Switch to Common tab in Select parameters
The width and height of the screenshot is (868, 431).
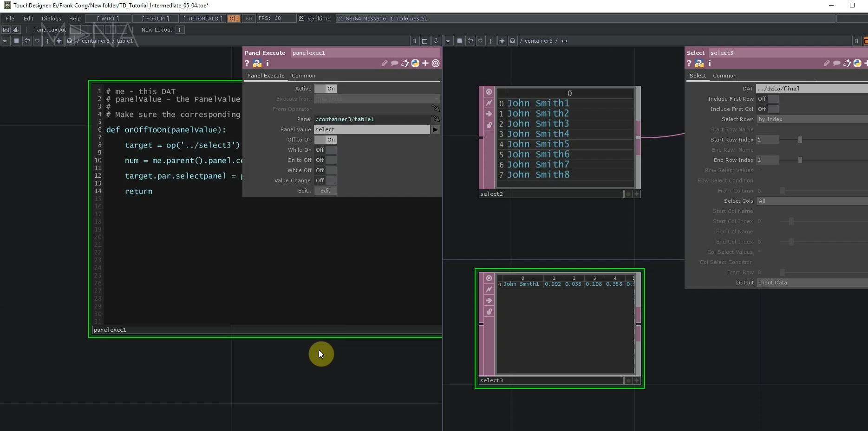(724, 76)
